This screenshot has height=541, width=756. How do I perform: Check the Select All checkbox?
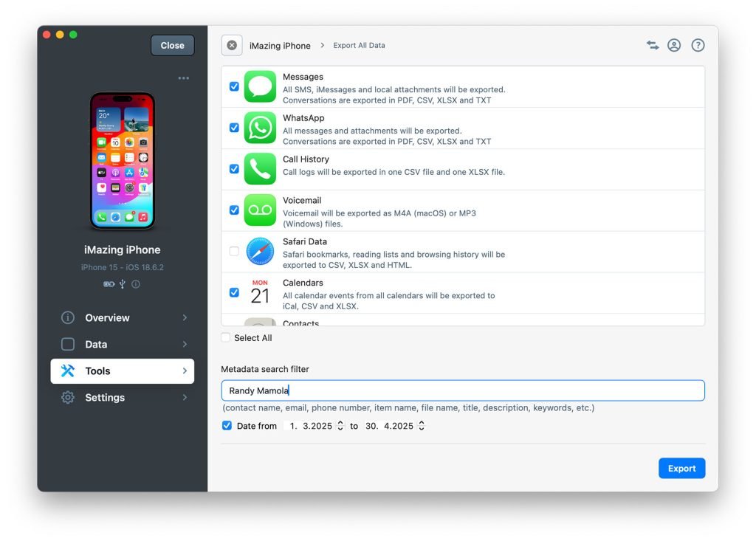click(226, 338)
